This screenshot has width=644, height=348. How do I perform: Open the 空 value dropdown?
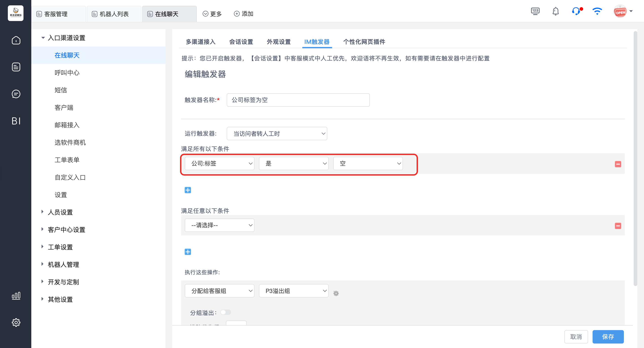368,163
